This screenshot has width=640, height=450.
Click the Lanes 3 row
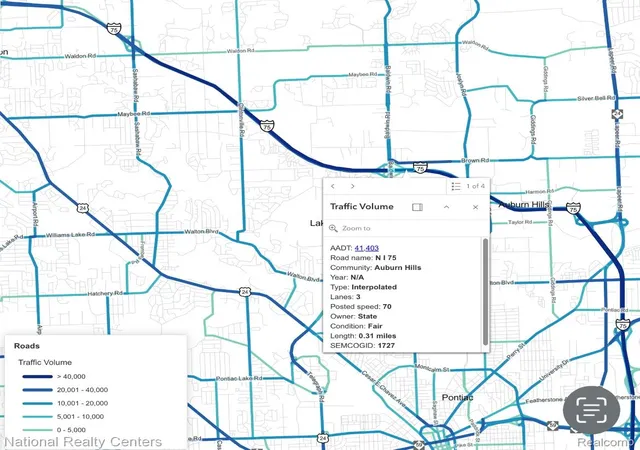tap(345, 297)
